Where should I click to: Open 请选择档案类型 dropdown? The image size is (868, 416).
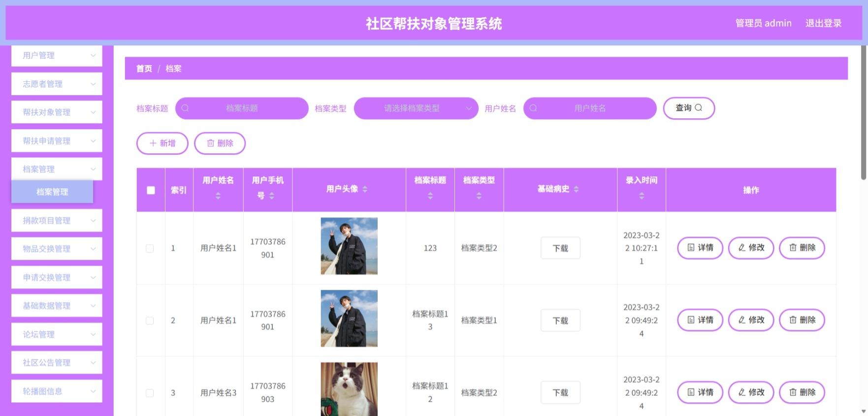pyautogui.click(x=416, y=108)
